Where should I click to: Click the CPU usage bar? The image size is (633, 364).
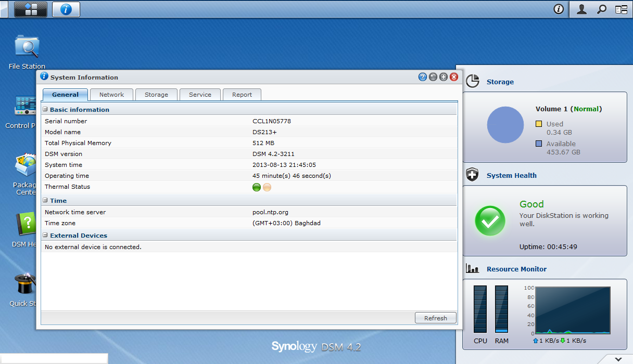(x=480, y=309)
